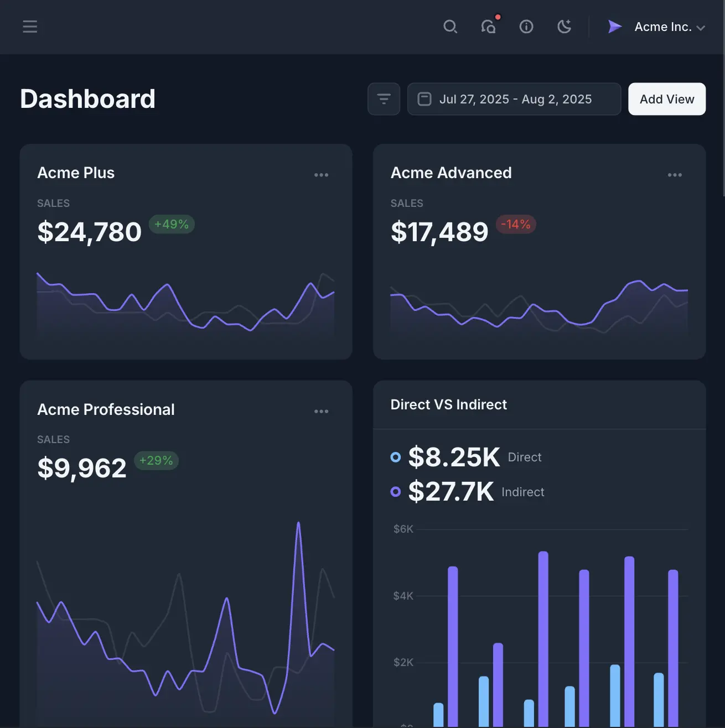This screenshot has width=725, height=728.
Task: Click the calendar icon inside the date picker
Action: click(424, 99)
